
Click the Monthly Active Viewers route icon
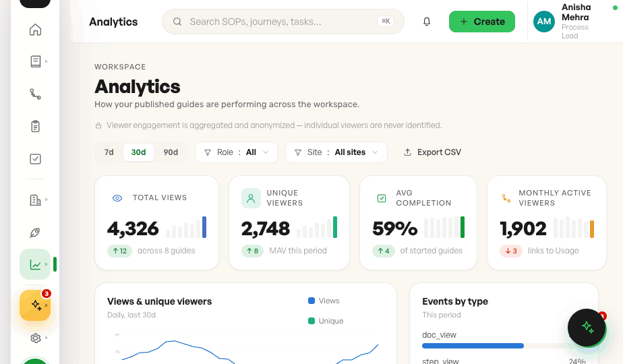point(506,198)
